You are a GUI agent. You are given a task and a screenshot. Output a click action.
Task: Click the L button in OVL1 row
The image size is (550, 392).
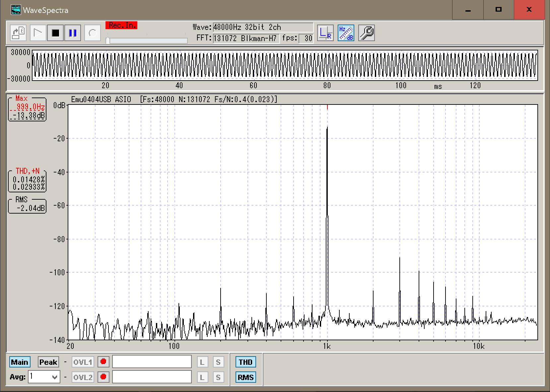click(202, 362)
